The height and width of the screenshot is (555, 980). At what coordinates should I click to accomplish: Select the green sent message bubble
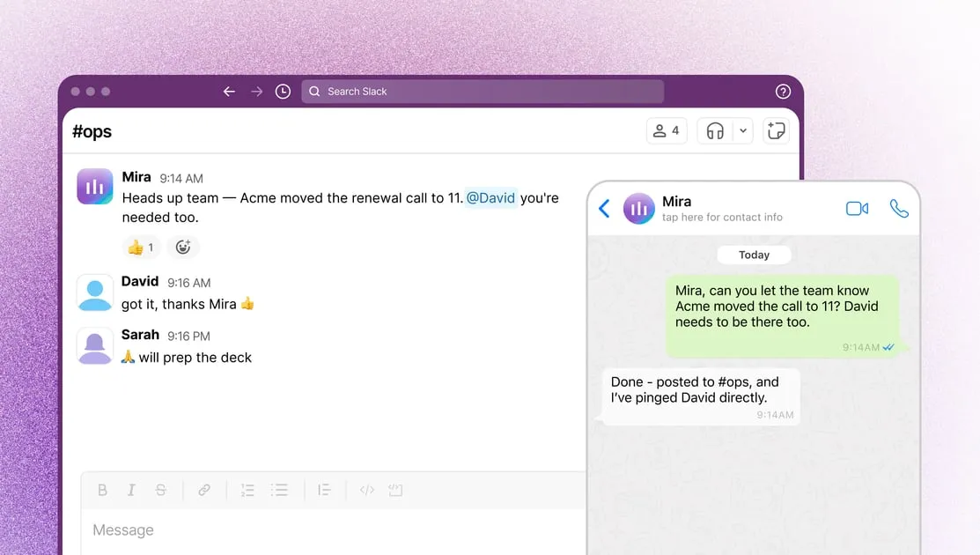pos(783,316)
